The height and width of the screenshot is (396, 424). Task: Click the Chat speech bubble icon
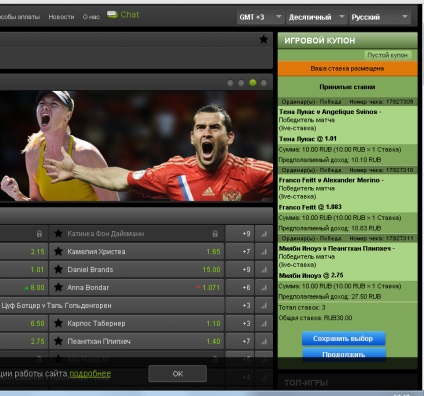click(112, 15)
